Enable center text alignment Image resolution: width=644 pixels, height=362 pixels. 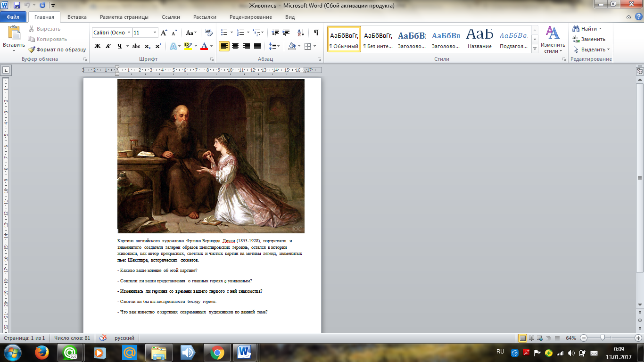coord(235,46)
